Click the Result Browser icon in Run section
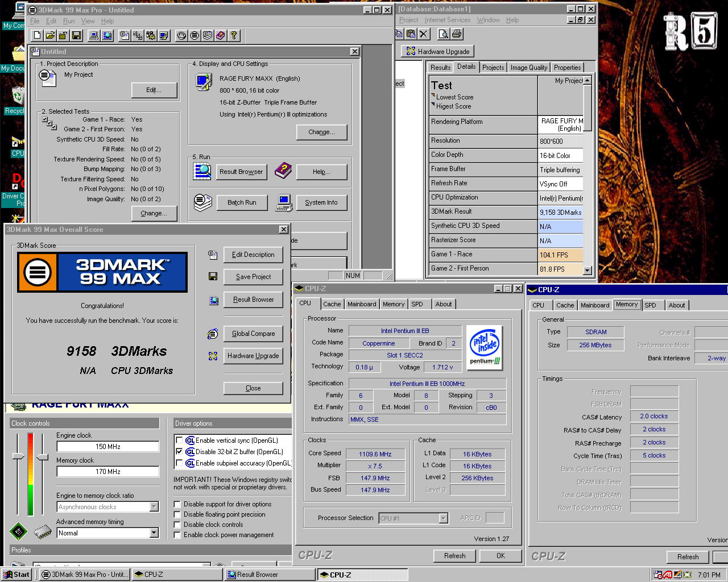Image resolution: width=728 pixels, height=582 pixels. (x=202, y=171)
